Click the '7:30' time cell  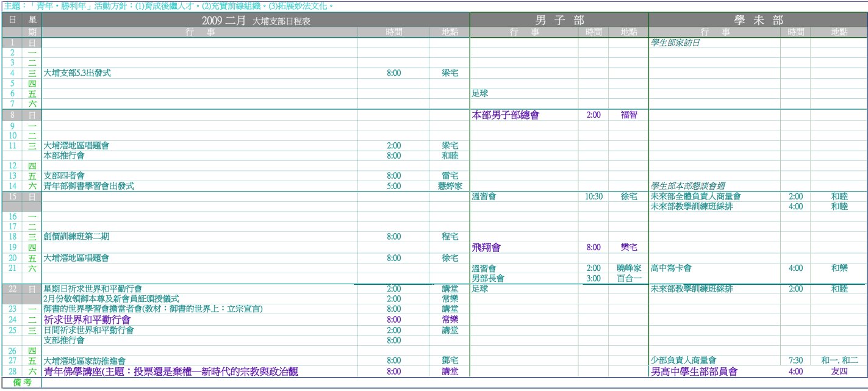click(x=795, y=361)
